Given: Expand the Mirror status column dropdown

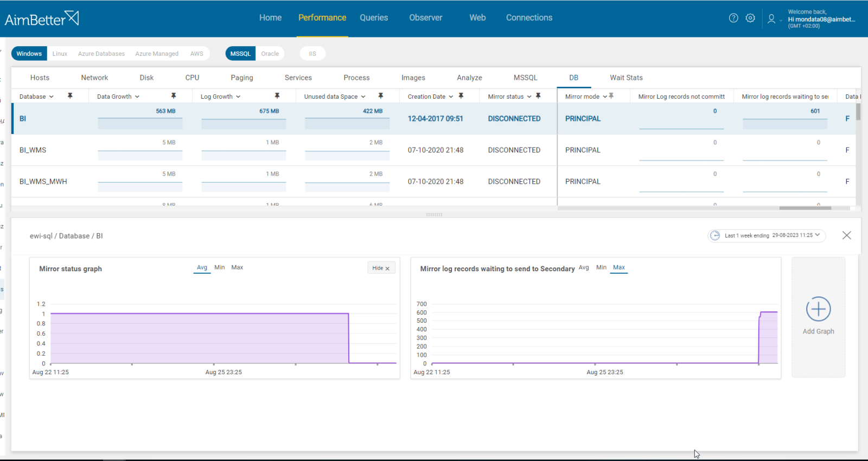Looking at the screenshot, I should [x=529, y=97].
